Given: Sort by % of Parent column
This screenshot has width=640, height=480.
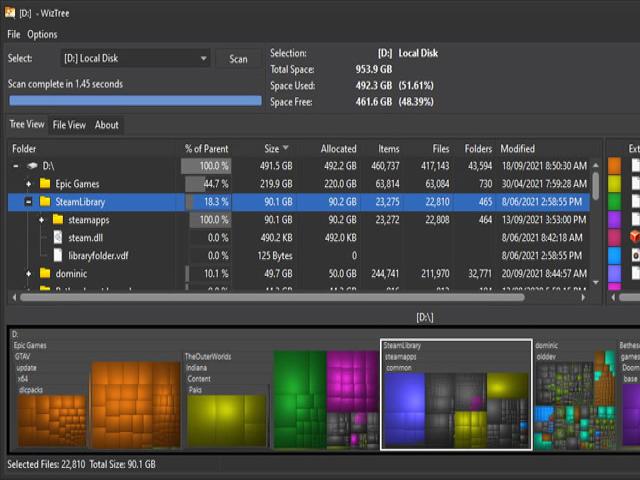Looking at the screenshot, I should pyautogui.click(x=207, y=149).
